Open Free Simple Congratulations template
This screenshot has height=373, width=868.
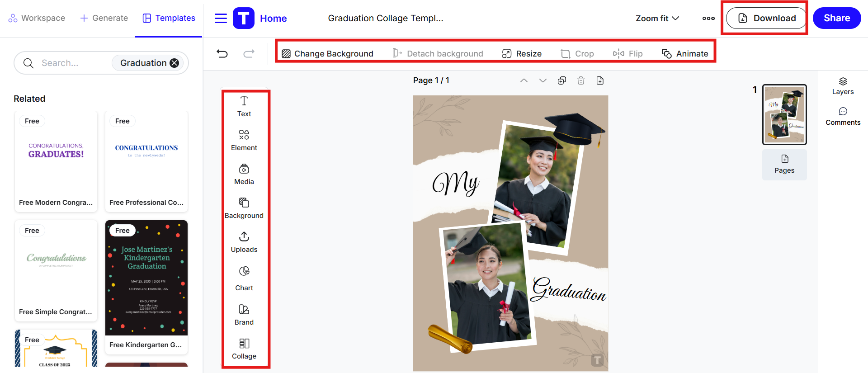click(x=56, y=271)
